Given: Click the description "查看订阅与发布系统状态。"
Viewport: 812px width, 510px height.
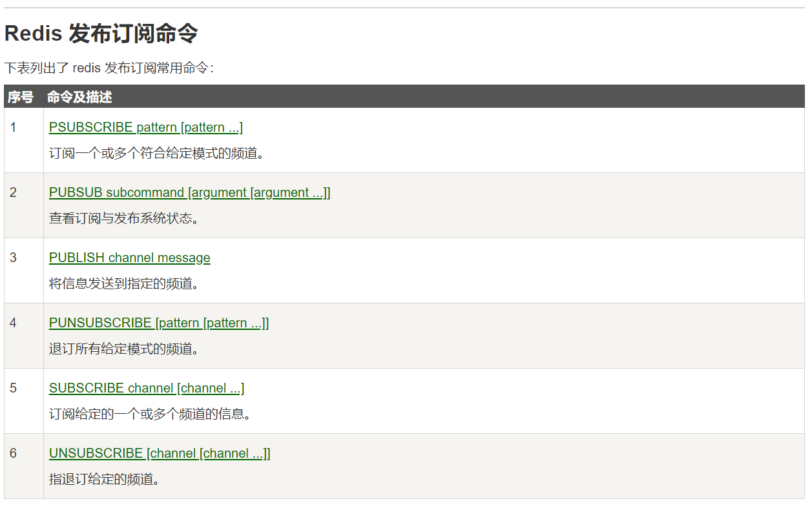Looking at the screenshot, I should (x=124, y=218).
